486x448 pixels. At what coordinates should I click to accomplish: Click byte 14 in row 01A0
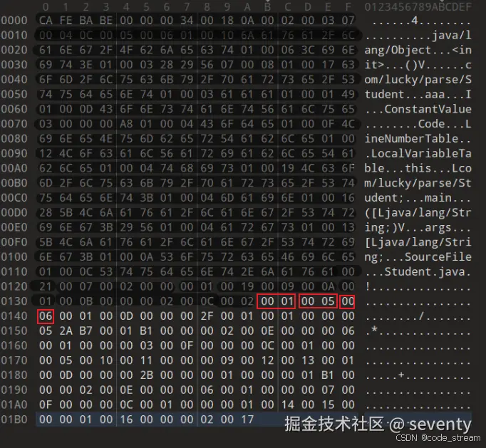287,405
